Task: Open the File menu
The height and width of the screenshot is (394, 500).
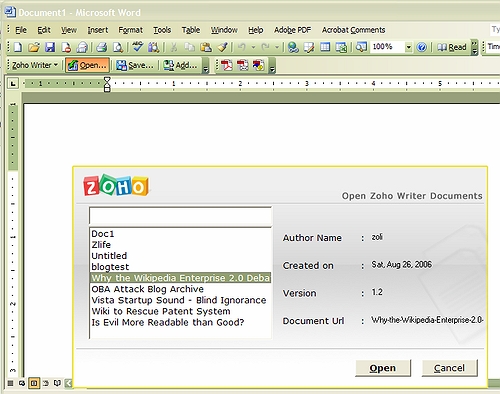Action: pos(21,30)
